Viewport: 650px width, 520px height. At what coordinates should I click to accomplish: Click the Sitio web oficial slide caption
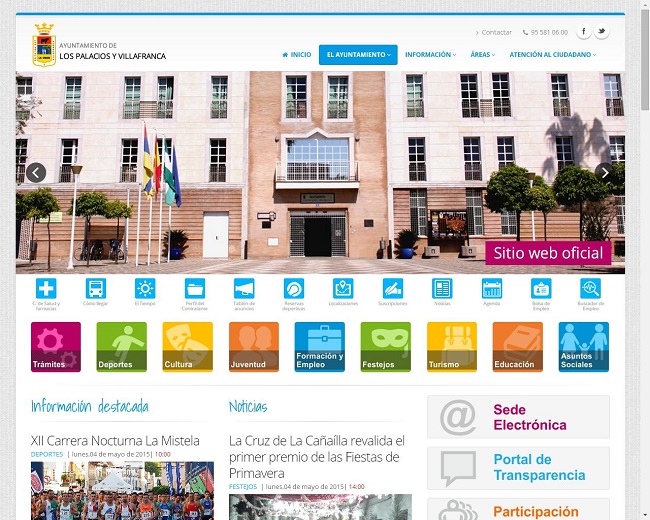coord(548,253)
